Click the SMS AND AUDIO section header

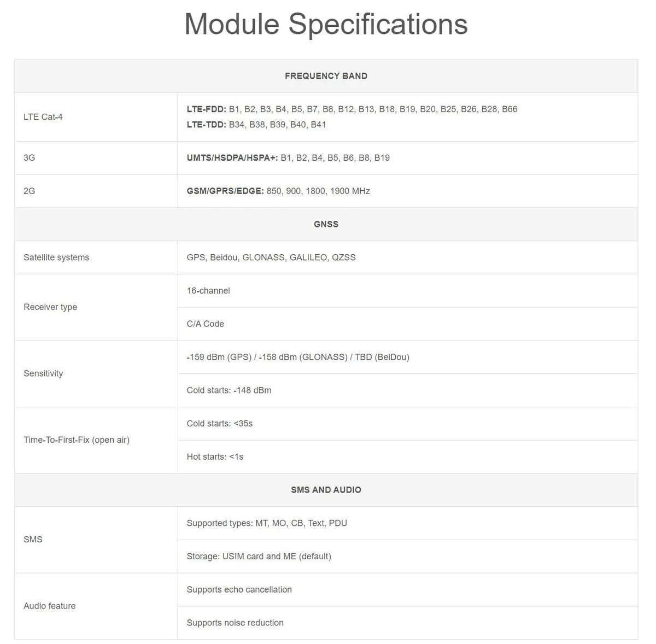[x=326, y=490]
